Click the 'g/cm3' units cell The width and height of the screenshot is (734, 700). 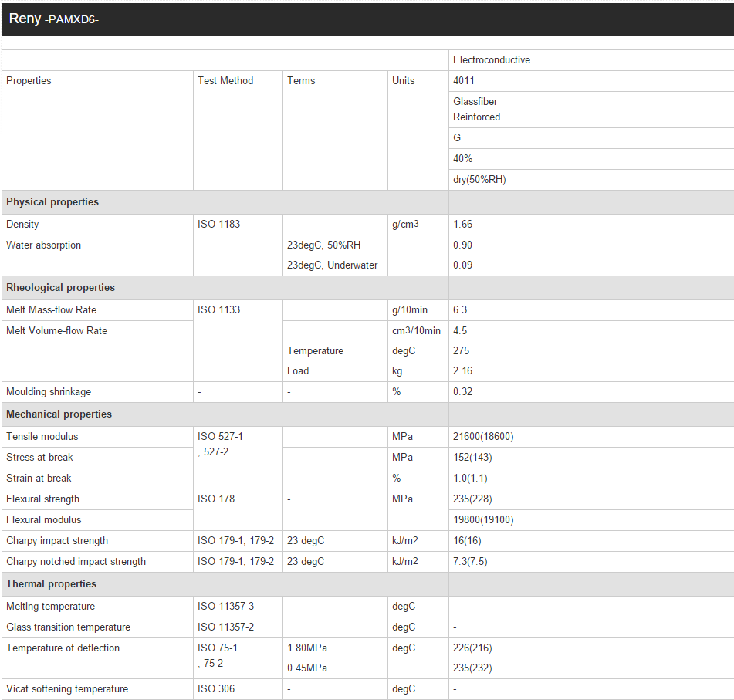click(418, 225)
